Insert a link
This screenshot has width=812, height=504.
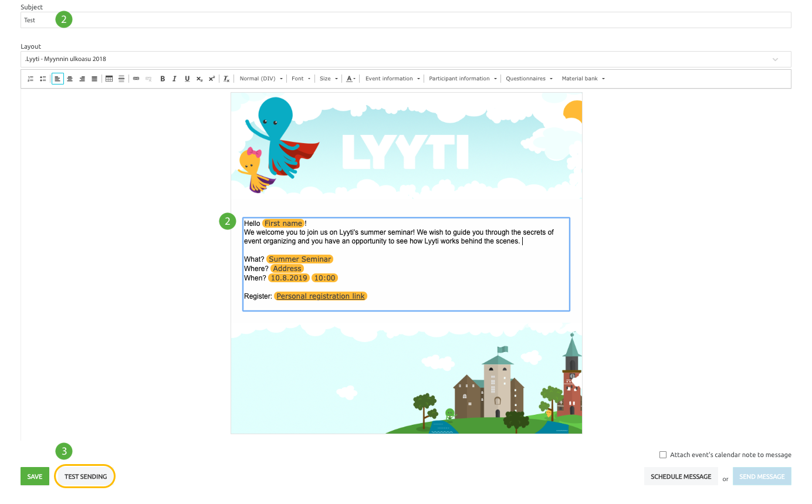point(136,79)
